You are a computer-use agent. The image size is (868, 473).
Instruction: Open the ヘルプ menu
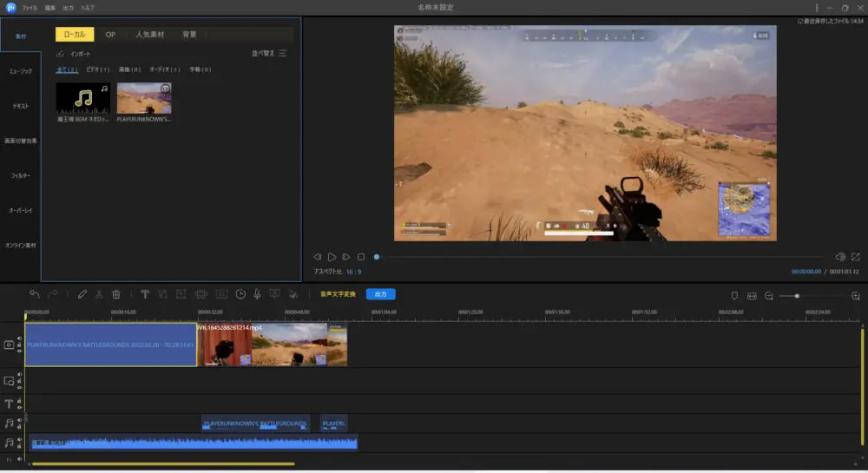click(x=88, y=8)
